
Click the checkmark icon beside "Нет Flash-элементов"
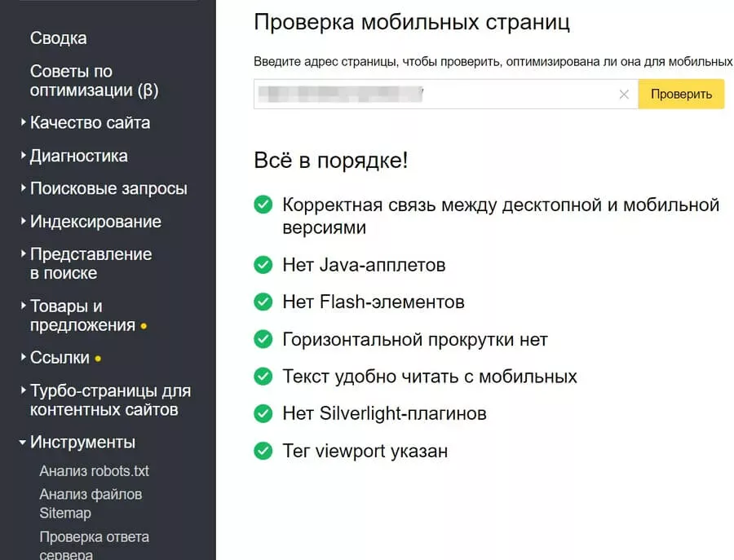click(263, 302)
